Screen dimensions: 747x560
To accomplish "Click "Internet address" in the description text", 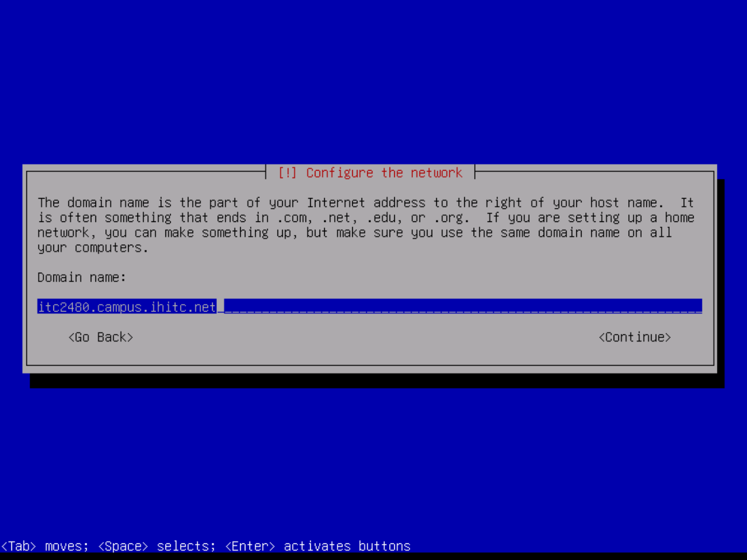I will [366, 203].
